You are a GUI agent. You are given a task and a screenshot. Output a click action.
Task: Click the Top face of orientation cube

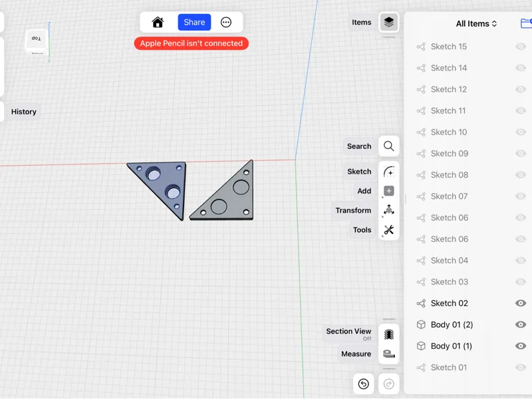coord(37,39)
